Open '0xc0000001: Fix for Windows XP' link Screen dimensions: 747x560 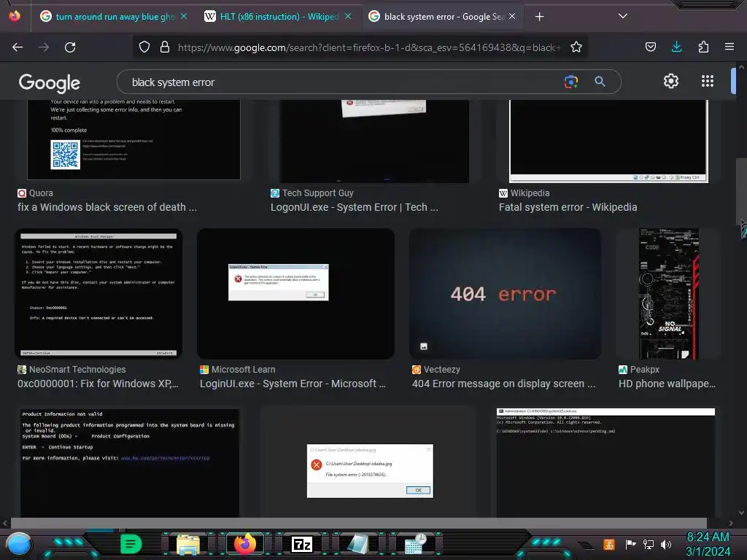pyautogui.click(x=98, y=384)
